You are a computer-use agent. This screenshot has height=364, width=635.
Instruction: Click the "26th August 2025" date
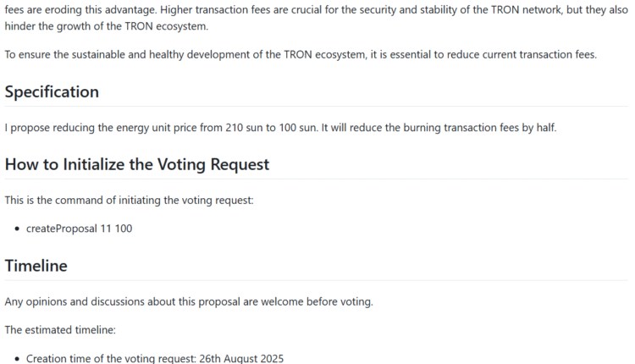241,359
